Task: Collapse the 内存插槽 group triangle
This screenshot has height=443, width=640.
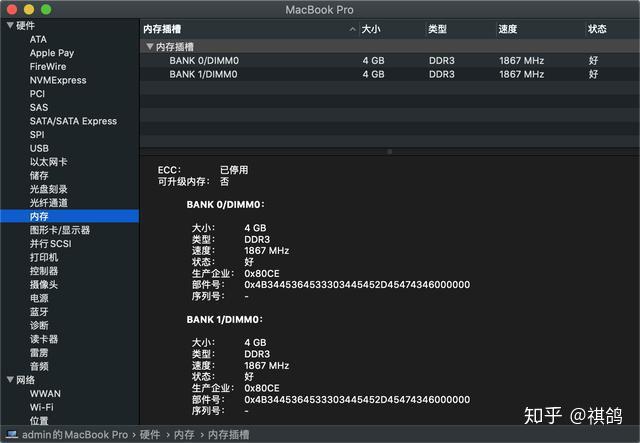Action: [150, 47]
